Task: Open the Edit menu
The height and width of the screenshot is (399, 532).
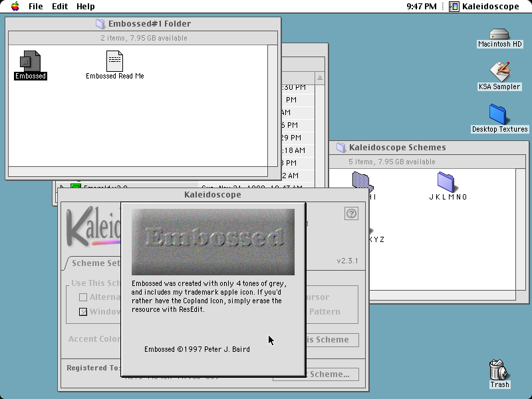Action: coord(60,7)
